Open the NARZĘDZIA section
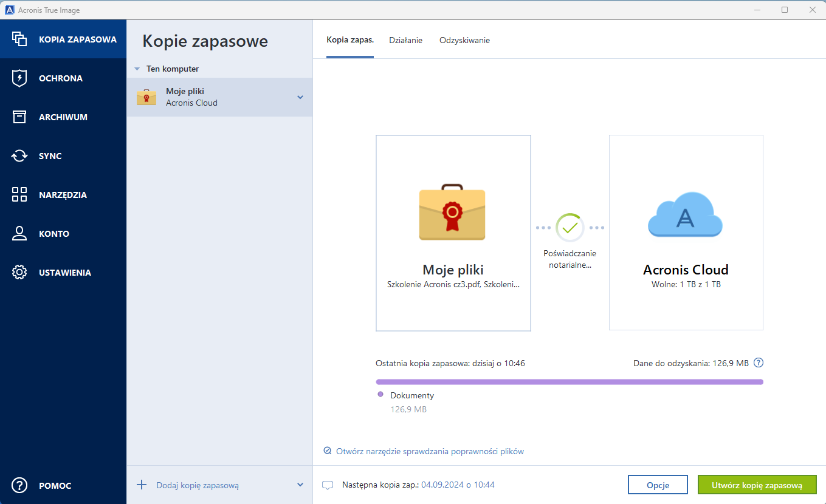 coord(63,194)
